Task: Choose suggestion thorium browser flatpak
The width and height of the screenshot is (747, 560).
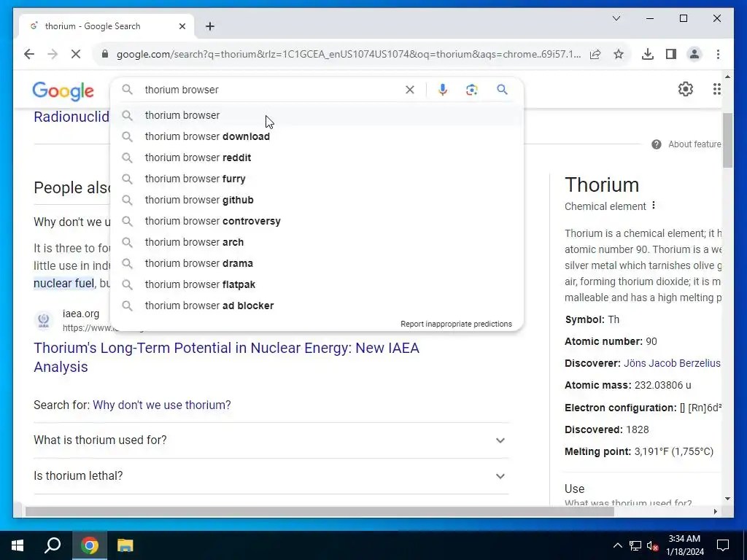Action: [317, 284]
